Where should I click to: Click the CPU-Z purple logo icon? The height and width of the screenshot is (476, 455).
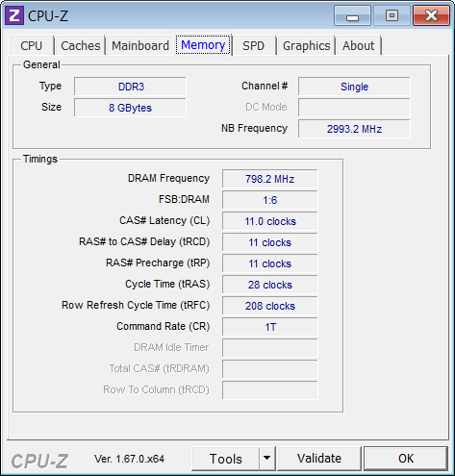click(x=14, y=15)
